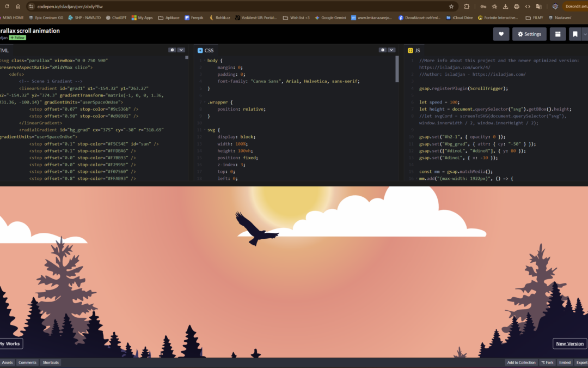Expand the HTML panel dropdown chevron
The image size is (588, 368).
point(181,50)
